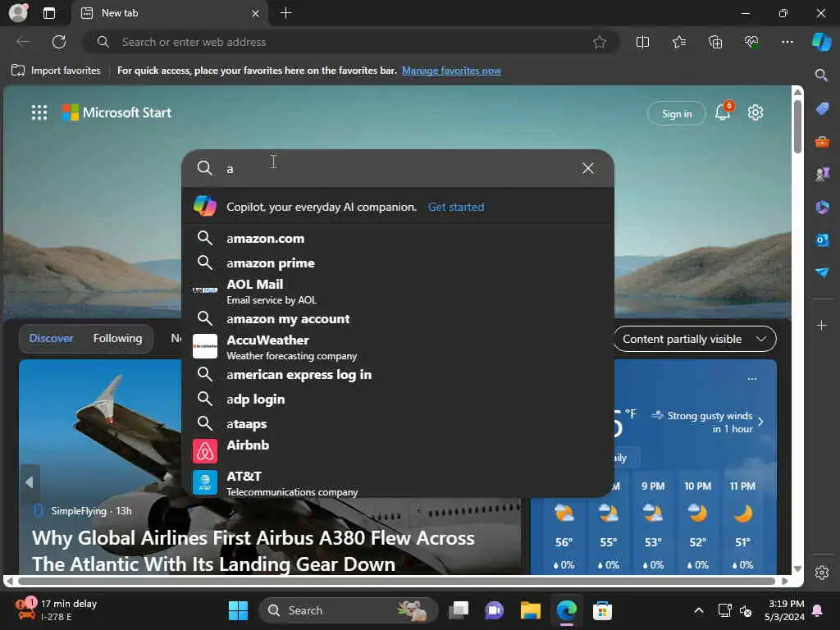Refresh the page
Viewport: 840px width, 630px height.
point(59,42)
